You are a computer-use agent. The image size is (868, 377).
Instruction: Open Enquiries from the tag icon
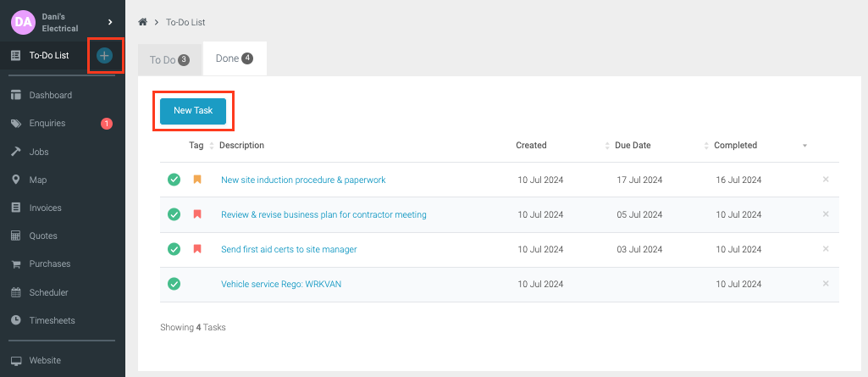(16, 124)
